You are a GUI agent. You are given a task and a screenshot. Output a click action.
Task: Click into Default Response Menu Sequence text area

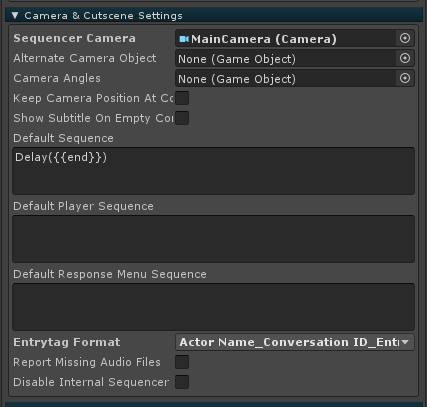tap(213, 307)
